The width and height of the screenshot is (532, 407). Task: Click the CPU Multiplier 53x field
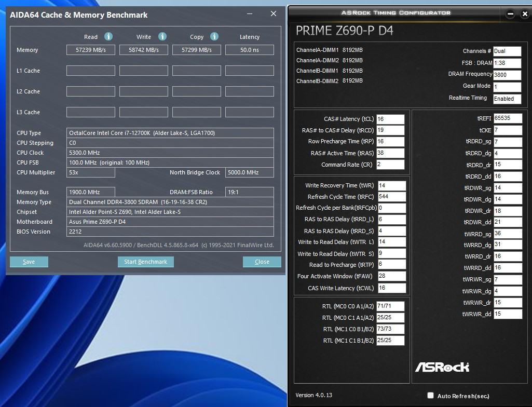[91, 172]
